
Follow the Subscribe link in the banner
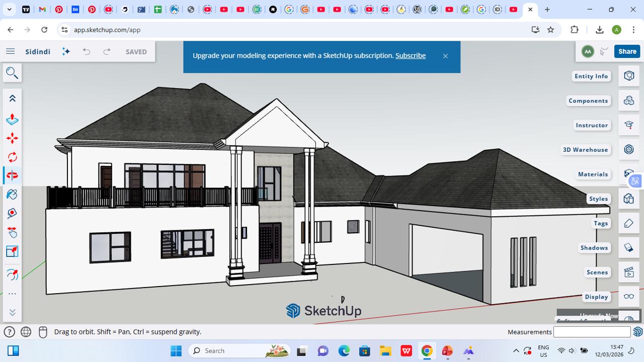coord(410,55)
